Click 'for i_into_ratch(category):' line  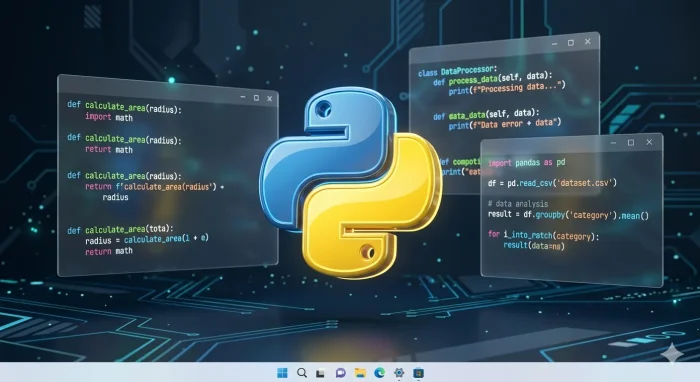tap(544, 235)
